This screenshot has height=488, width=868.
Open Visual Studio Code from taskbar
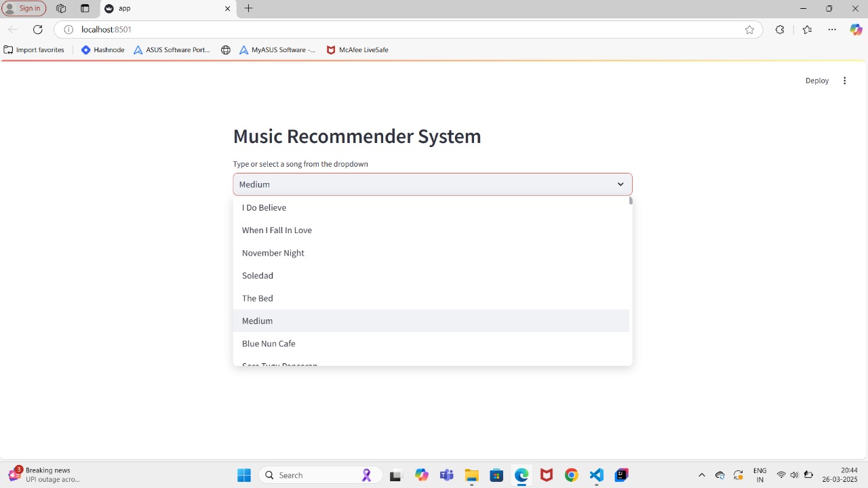596,475
